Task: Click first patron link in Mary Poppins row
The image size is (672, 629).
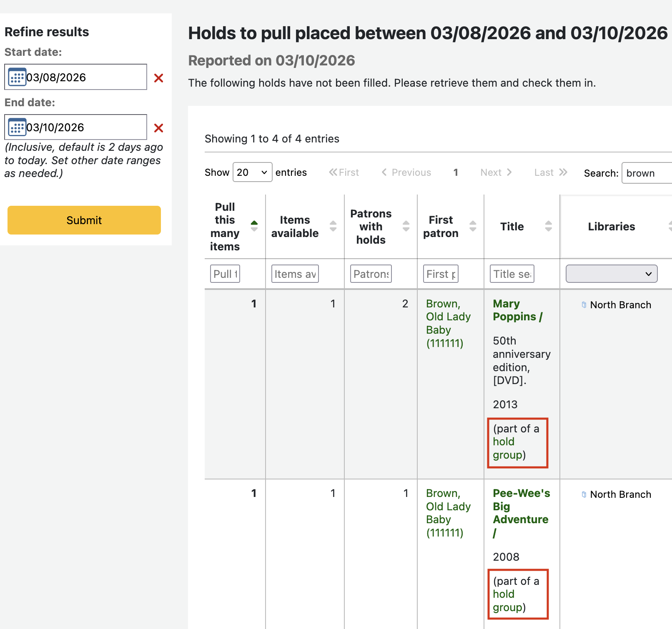Action: pyautogui.click(x=448, y=323)
